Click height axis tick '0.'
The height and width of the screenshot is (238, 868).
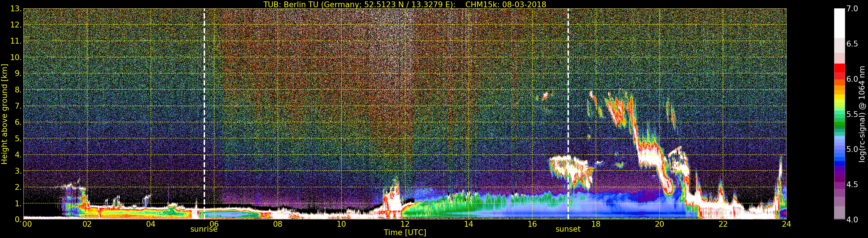tap(18, 219)
